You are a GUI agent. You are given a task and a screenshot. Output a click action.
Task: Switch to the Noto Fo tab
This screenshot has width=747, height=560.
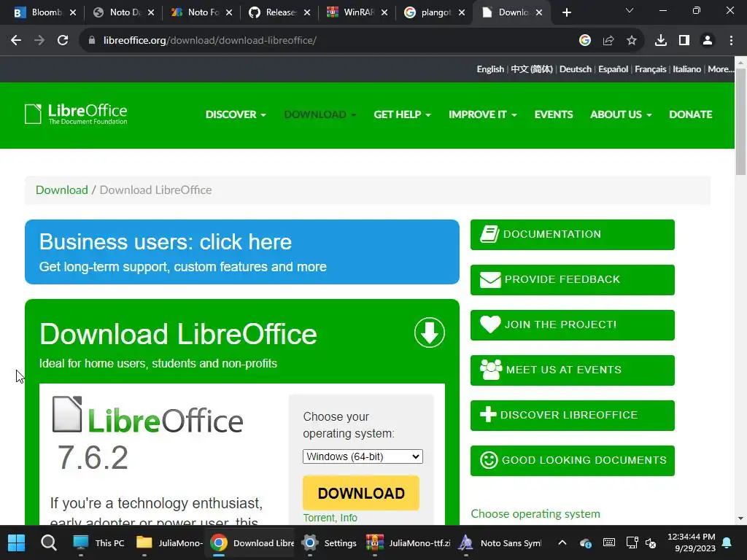198,13
